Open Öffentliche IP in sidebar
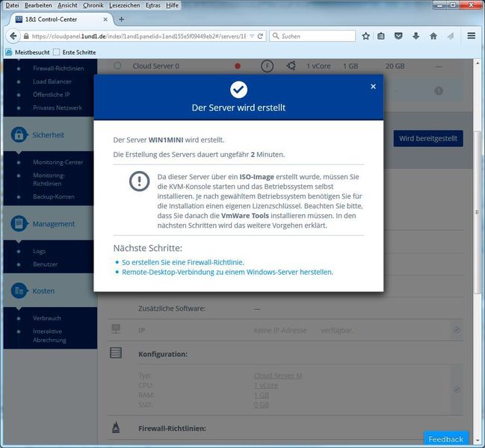485x448 pixels. [x=52, y=95]
